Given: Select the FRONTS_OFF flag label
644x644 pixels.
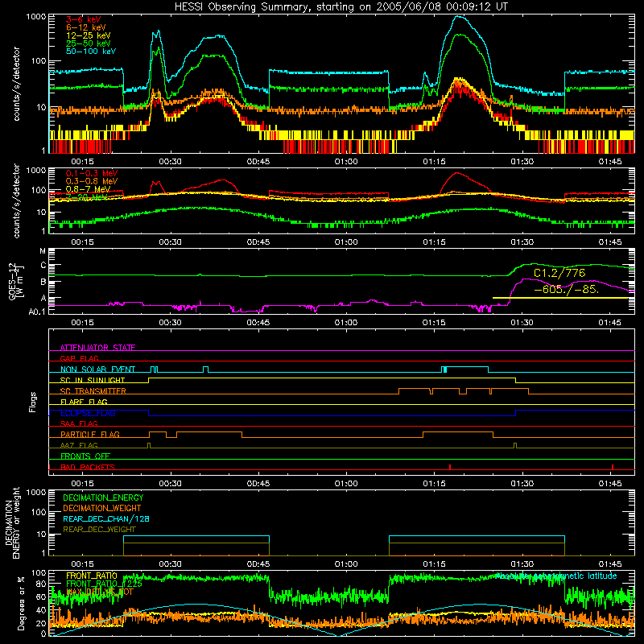Looking at the screenshot, I should click(85, 456).
